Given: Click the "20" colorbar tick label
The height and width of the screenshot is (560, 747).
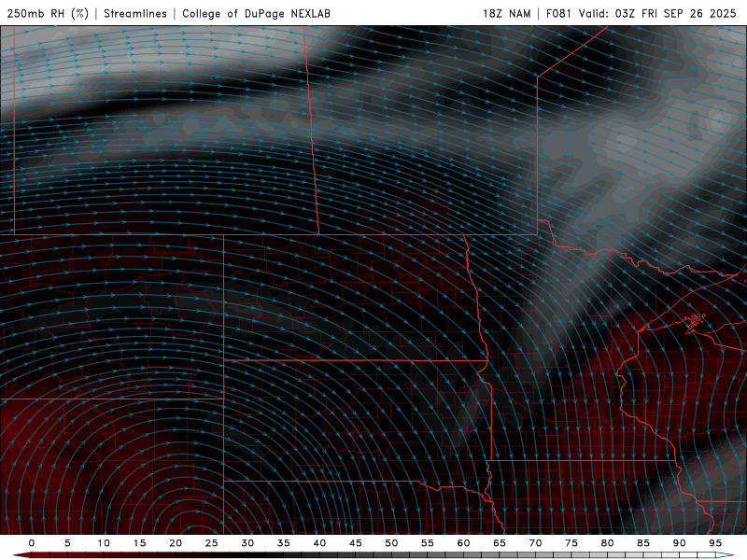Looking at the screenshot, I should pyautogui.click(x=176, y=543).
